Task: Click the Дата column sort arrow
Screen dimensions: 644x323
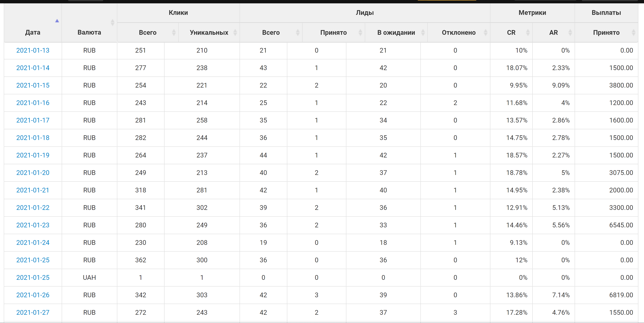Action: [x=57, y=21]
